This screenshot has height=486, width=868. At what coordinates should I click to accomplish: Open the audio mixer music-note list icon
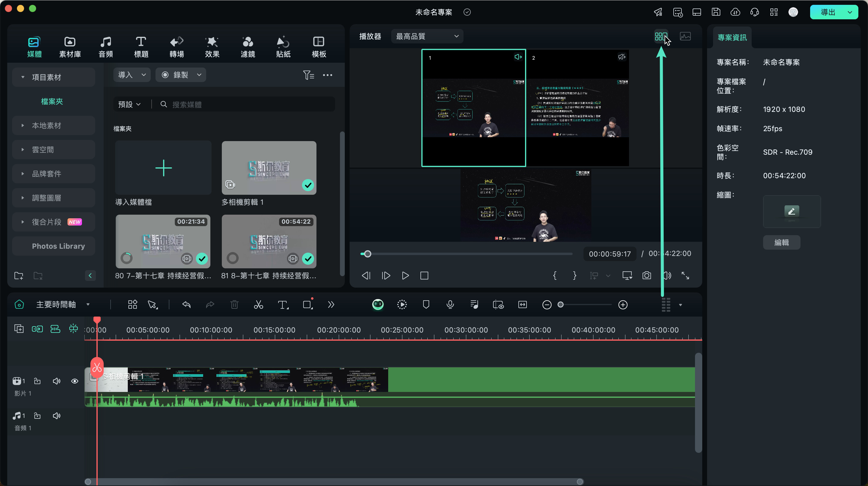pyautogui.click(x=474, y=305)
